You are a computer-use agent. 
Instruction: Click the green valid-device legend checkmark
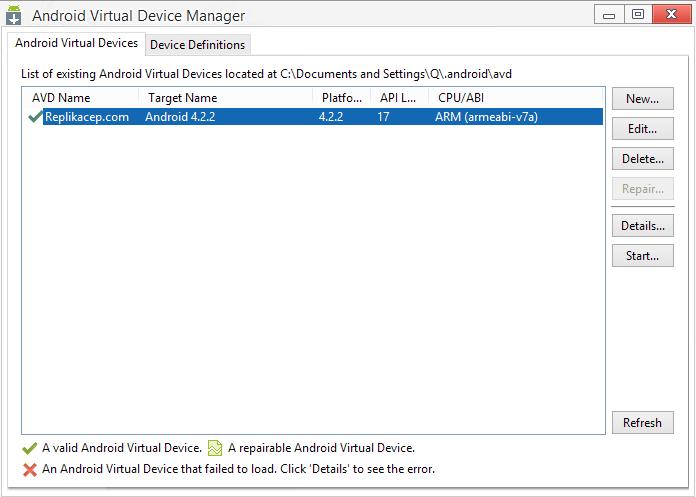29,449
